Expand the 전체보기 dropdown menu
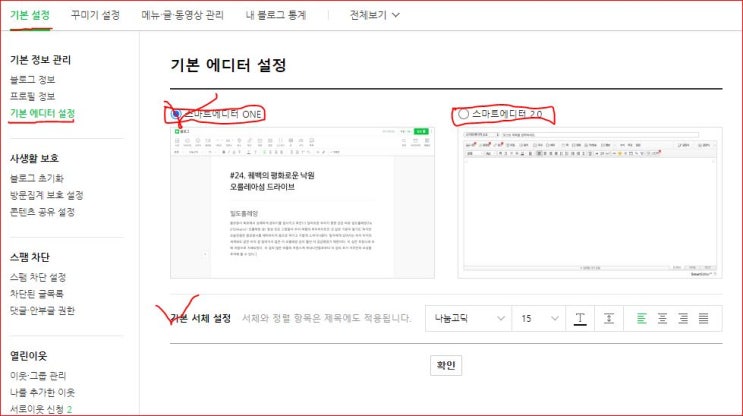The width and height of the screenshot is (743, 416). [374, 15]
